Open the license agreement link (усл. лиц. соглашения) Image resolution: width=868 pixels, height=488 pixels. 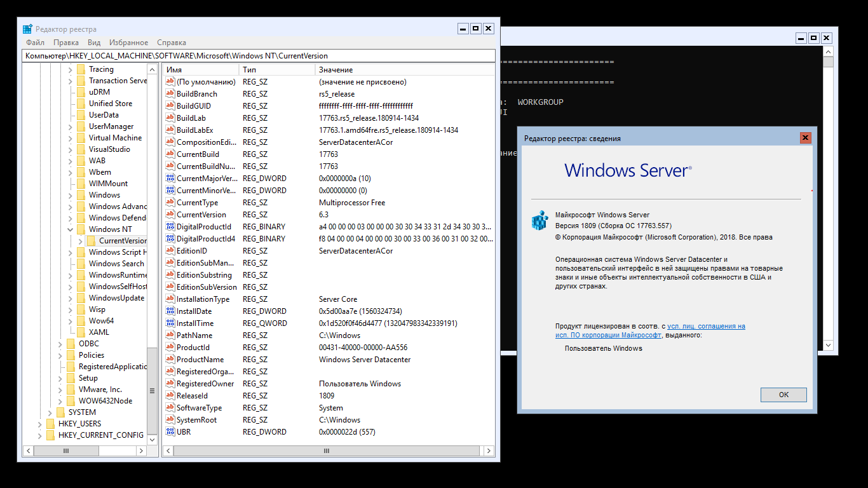(706, 326)
